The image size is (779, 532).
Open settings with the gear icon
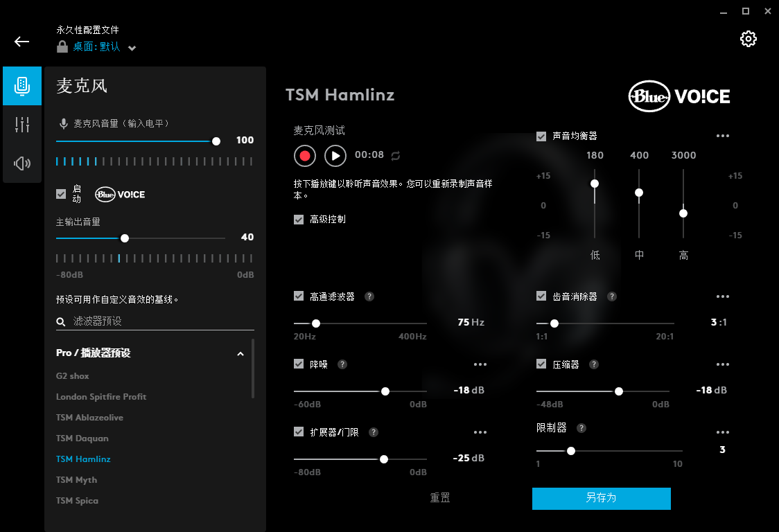[749, 39]
